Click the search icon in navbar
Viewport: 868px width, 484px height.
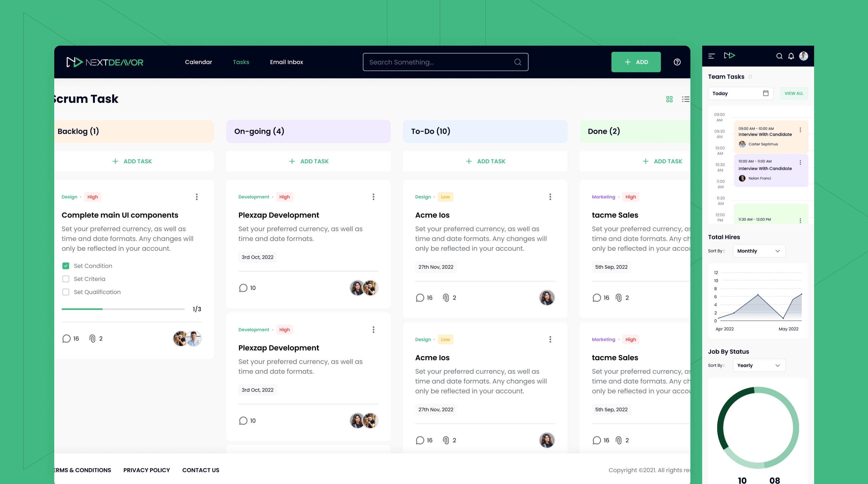[517, 62]
